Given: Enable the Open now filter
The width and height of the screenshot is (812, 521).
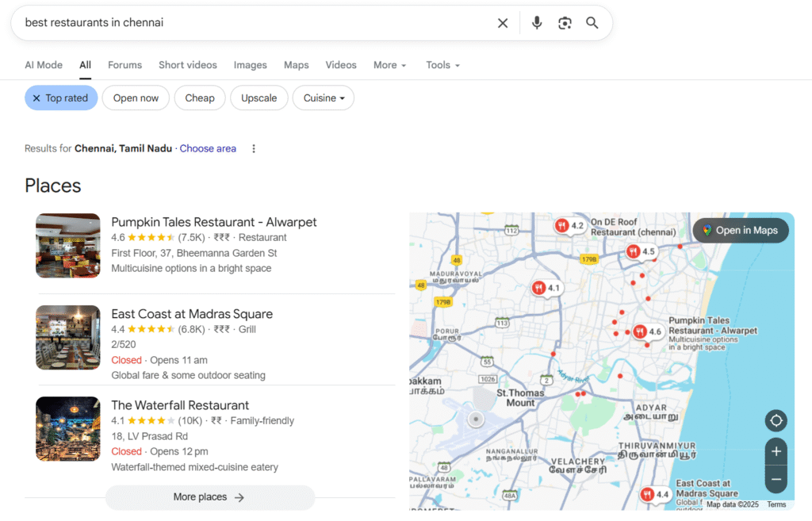Looking at the screenshot, I should tap(136, 98).
